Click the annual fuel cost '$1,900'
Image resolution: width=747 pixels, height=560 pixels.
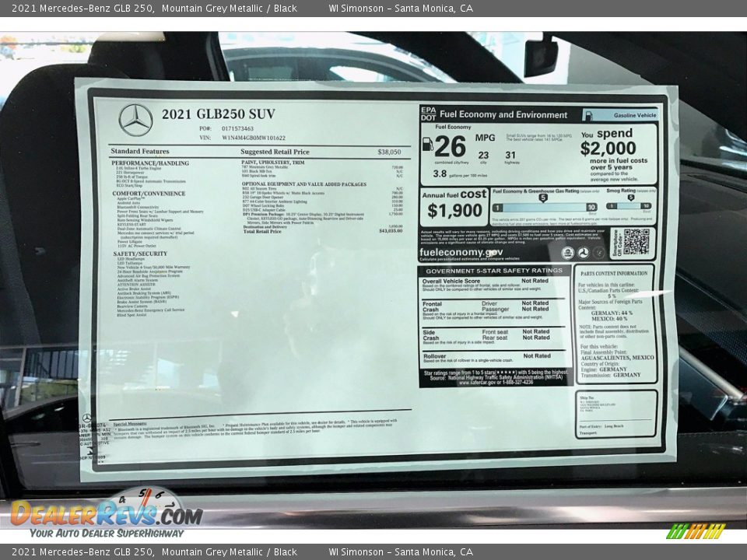(454, 211)
